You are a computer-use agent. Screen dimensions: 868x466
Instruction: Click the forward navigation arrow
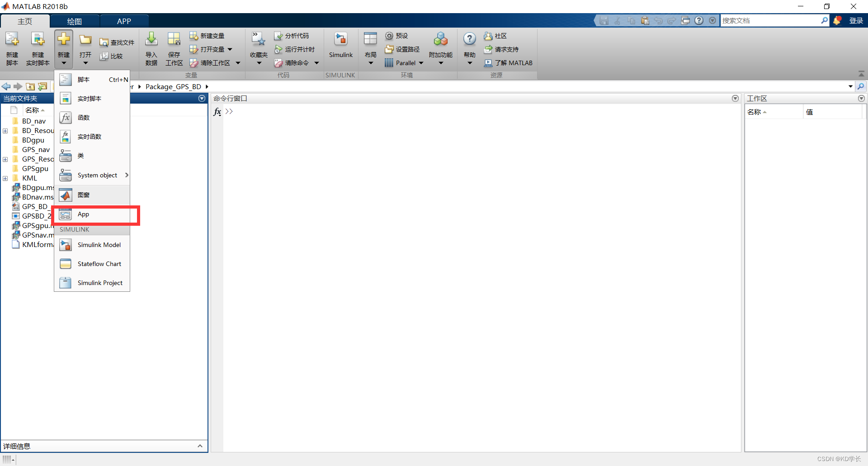tap(18, 86)
